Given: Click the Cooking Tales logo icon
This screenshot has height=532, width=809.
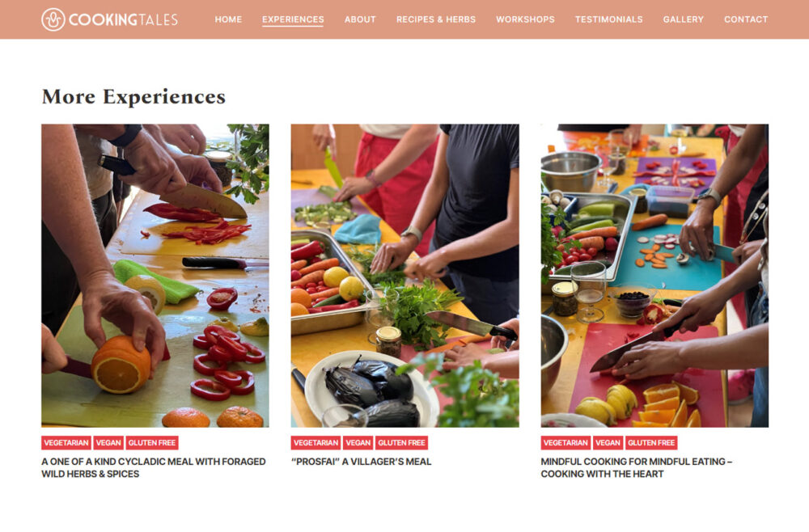Looking at the screenshot, I should [53, 19].
